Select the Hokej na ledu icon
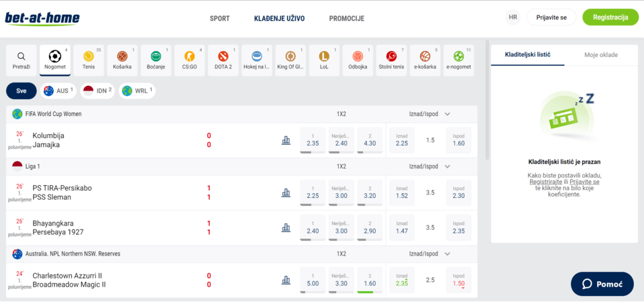The image size is (644, 302). 257,60
